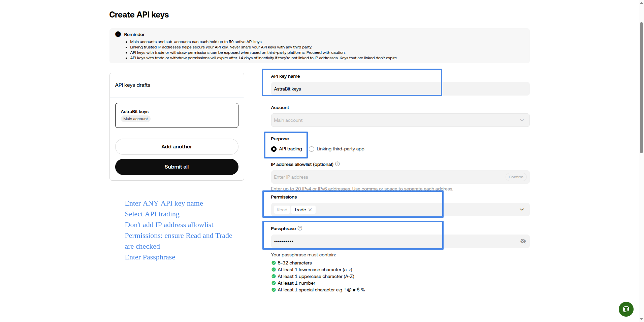644x322 pixels.
Task: Click the Enter IP address field
Action: pyautogui.click(x=387, y=177)
